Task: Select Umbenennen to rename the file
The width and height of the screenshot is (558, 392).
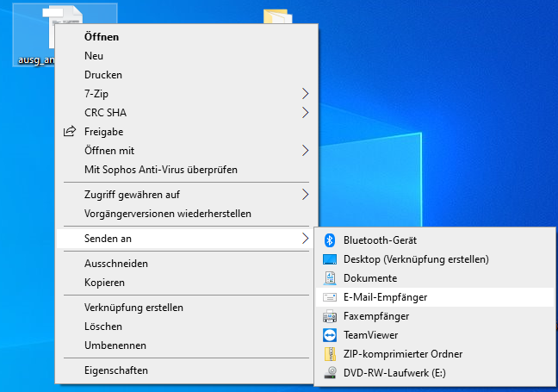Action: pos(115,345)
